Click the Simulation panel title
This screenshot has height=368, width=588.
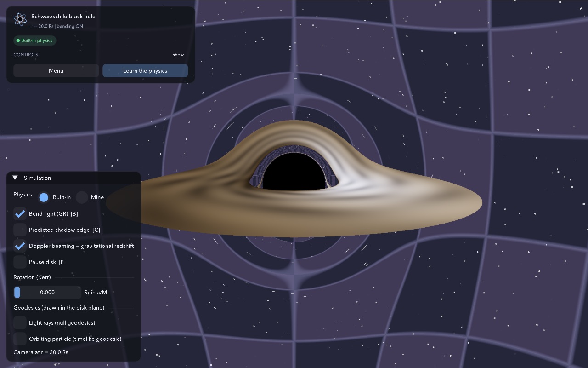pyautogui.click(x=37, y=178)
